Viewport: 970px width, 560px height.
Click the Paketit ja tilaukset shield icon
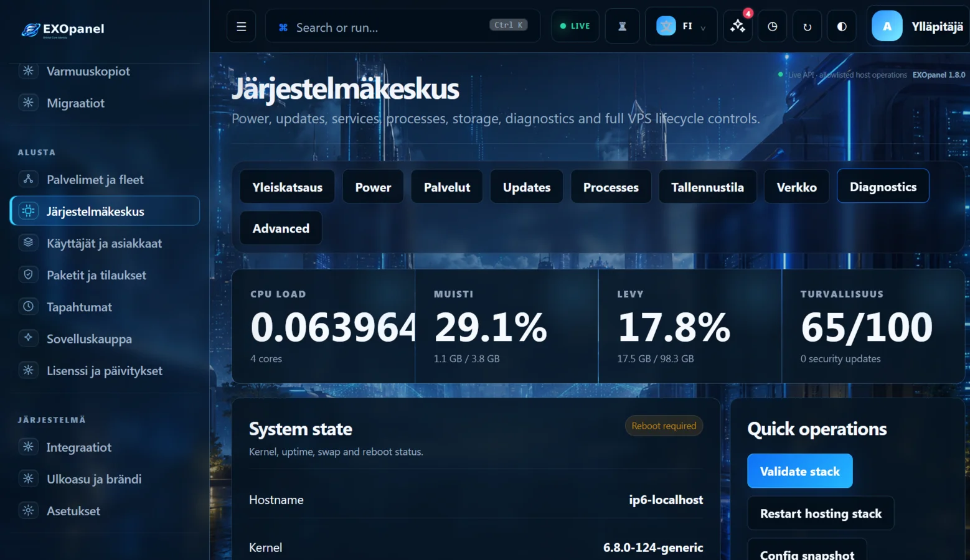tap(28, 274)
